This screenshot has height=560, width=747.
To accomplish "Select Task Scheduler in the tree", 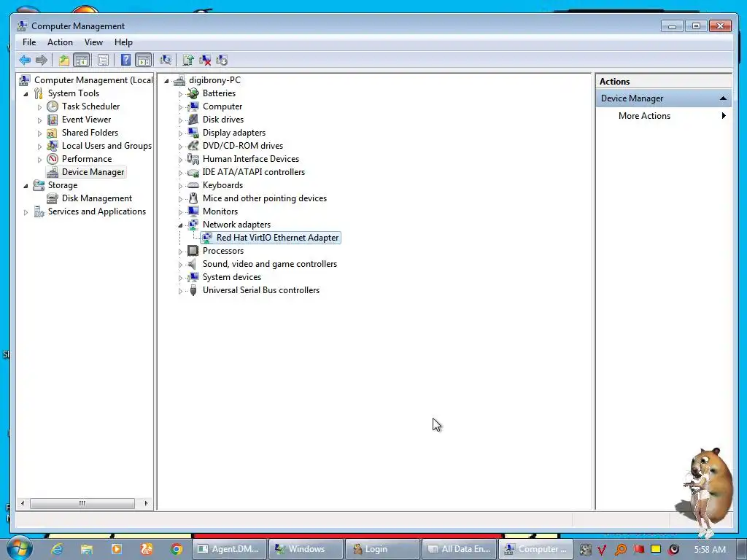I will 90,106.
